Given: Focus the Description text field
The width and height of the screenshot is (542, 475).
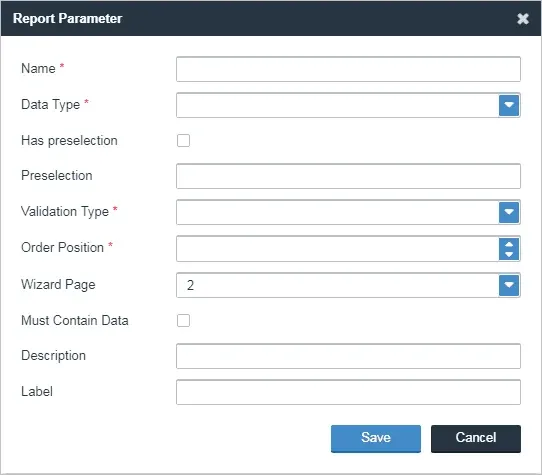Looking at the screenshot, I should 348,356.
